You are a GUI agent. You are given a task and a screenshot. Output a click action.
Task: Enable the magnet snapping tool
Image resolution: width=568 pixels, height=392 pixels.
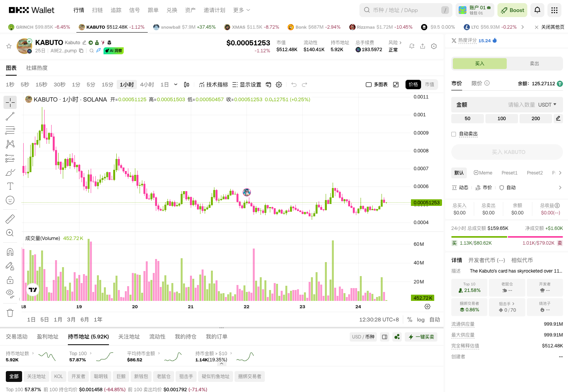(10, 252)
